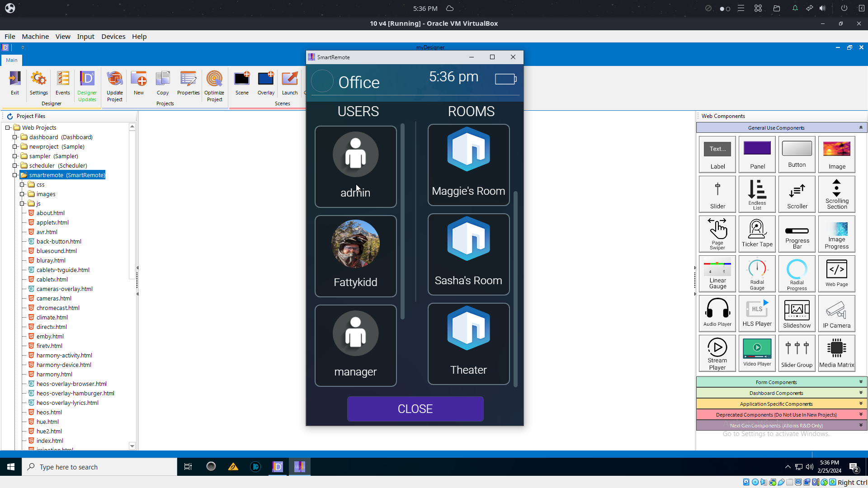Open Task View on the taskbar
The image size is (868, 488).
click(188, 467)
